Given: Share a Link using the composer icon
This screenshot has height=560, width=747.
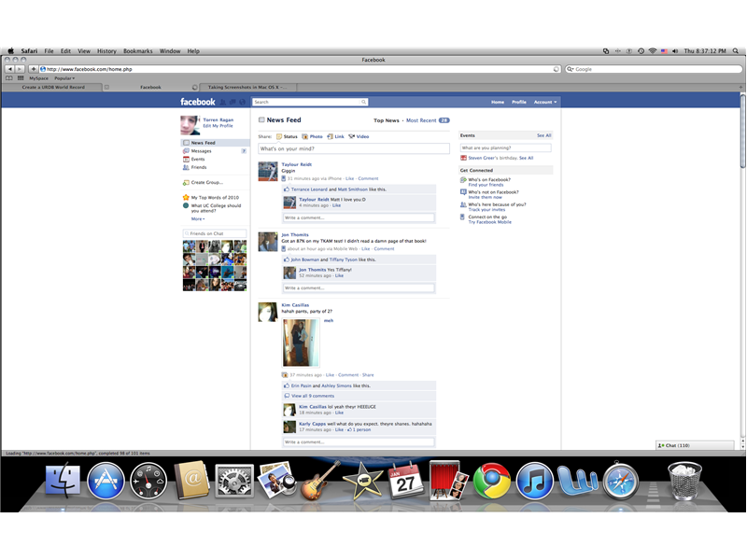Looking at the screenshot, I should pyautogui.click(x=338, y=136).
